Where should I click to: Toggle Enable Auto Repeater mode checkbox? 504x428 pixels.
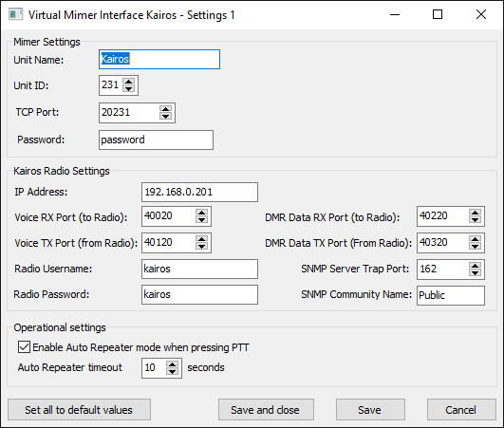tap(24, 347)
